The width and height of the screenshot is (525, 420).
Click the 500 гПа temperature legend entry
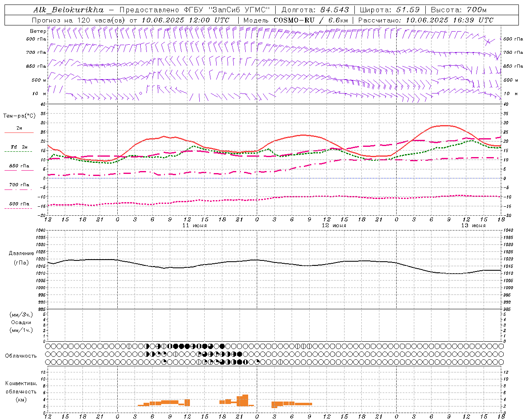click(x=19, y=204)
